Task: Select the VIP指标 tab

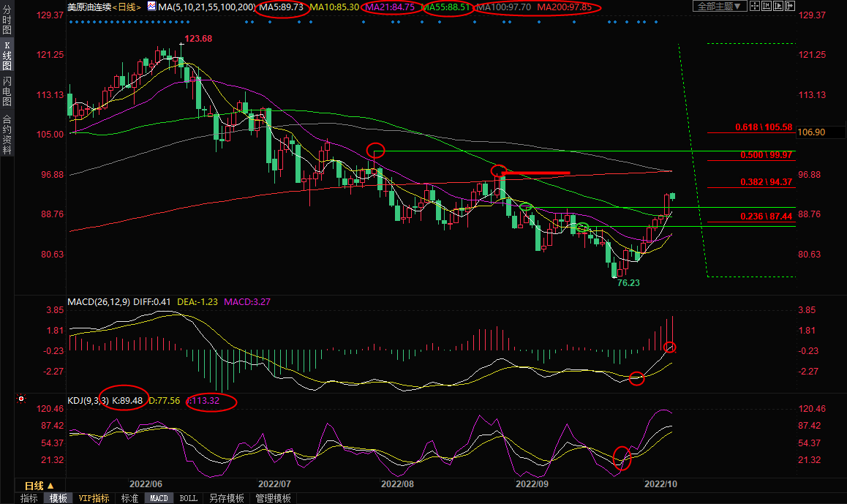Action: tap(94, 498)
